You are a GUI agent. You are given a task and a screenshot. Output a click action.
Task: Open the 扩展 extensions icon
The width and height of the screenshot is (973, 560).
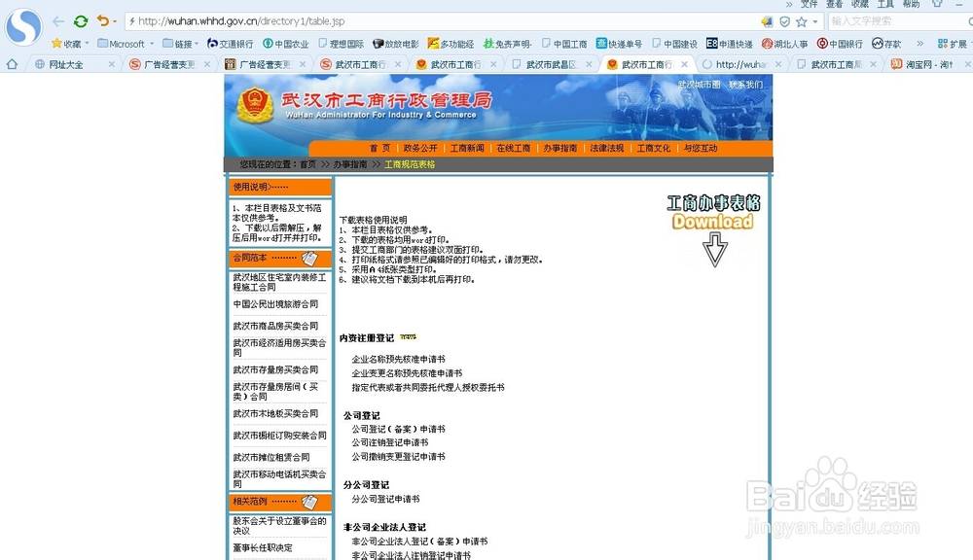[943, 43]
